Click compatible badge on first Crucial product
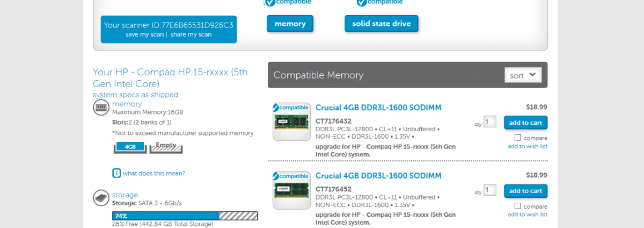The width and height of the screenshot is (644, 228). pyautogui.click(x=291, y=108)
